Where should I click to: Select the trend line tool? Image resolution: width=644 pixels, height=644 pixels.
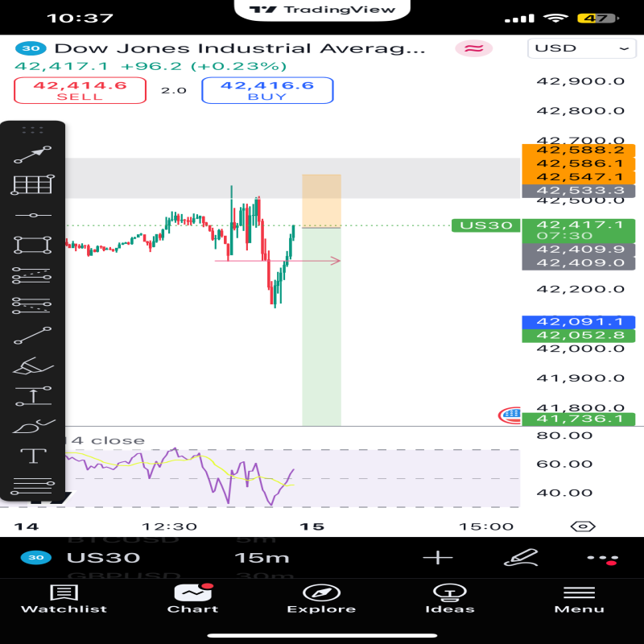pos(32,336)
